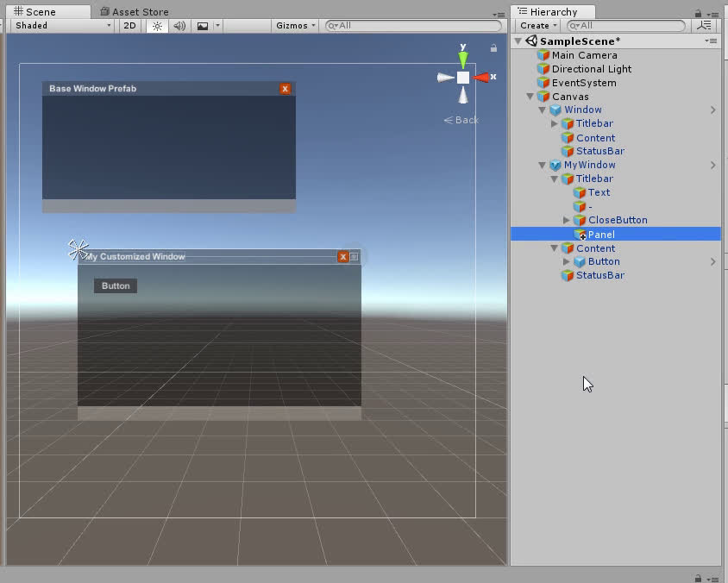The height and width of the screenshot is (583, 728).
Task: Open the Shaded draw mode dropdown
Action: pyautogui.click(x=63, y=26)
